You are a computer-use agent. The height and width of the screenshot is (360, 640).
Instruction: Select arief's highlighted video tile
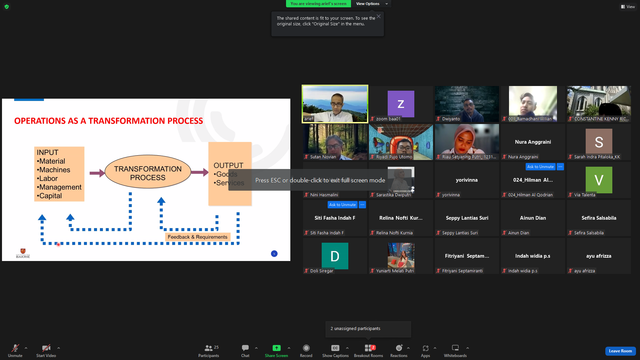click(x=335, y=104)
